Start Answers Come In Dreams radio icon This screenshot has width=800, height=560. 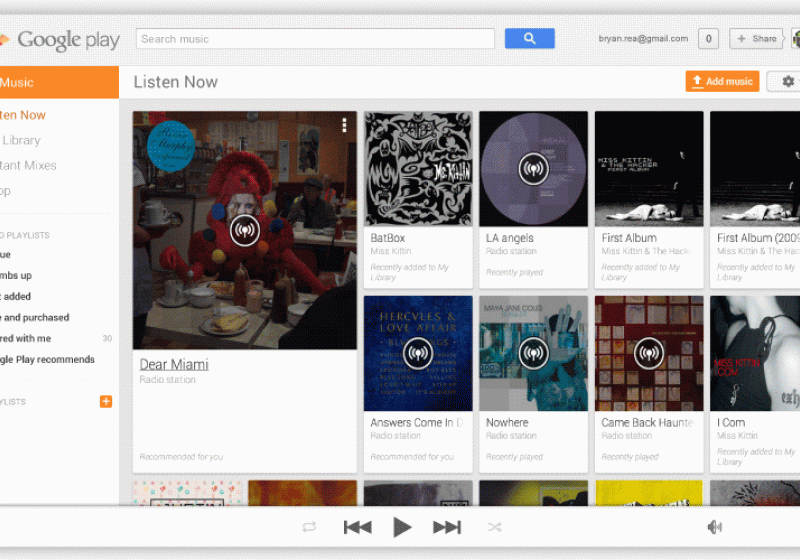click(418, 353)
